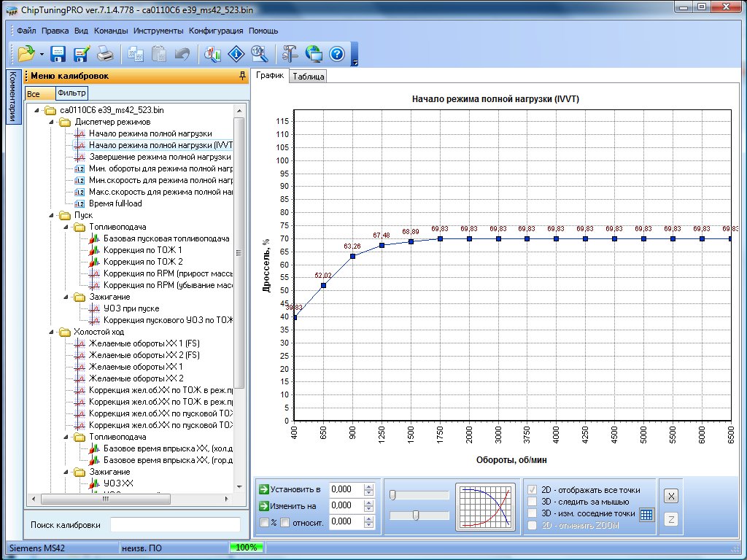Collapse the 'Диспетчер режимов' tree folder
The height and width of the screenshot is (560, 747).
50,122
